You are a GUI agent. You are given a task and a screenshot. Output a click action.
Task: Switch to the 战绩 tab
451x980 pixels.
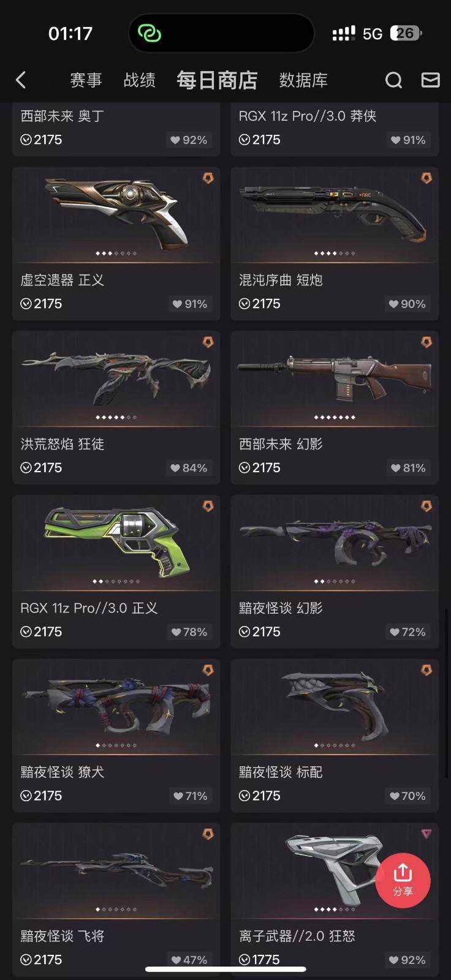point(140,80)
